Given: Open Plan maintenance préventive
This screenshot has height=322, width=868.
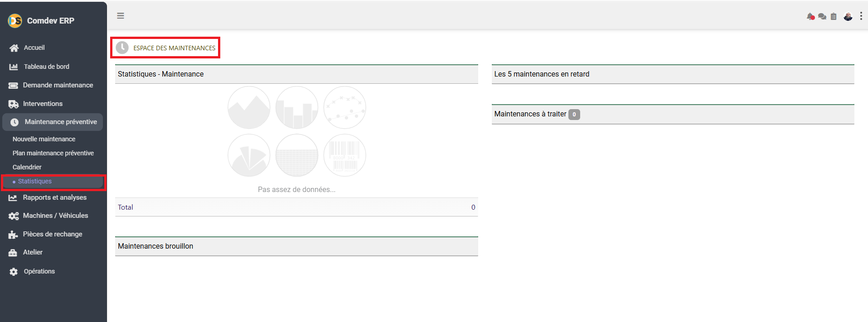Looking at the screenshot, I should coord(53,153).
